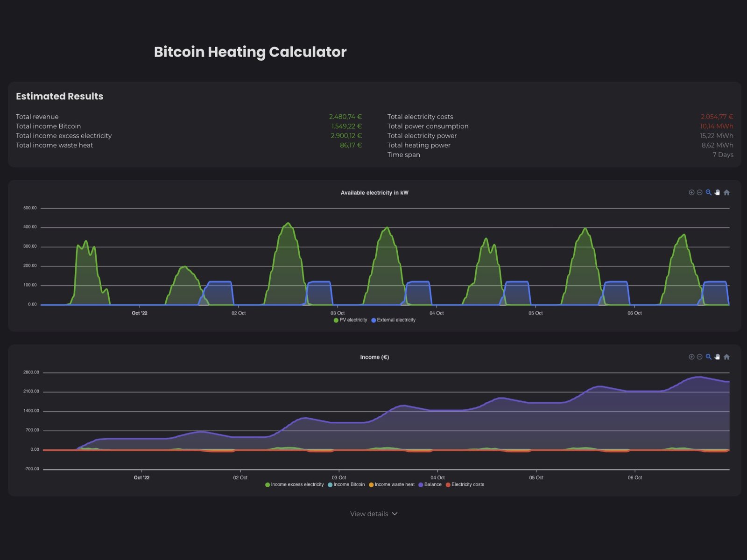Image resolution: width=747 pixels, height=560 pixels.
Task: Select the magnifier selection-zoom tool on the electricity chart
Action: pyautogui.click(x=709, y=192)
